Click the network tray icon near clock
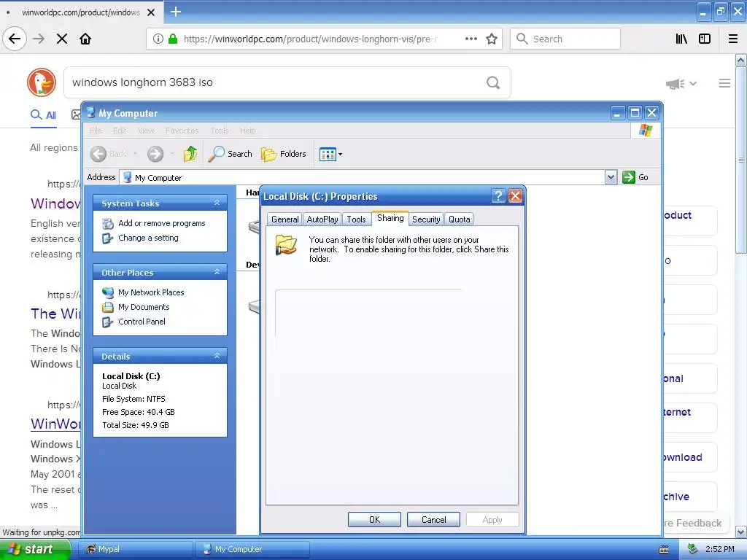The image size is (747, 560). point(692,549)
